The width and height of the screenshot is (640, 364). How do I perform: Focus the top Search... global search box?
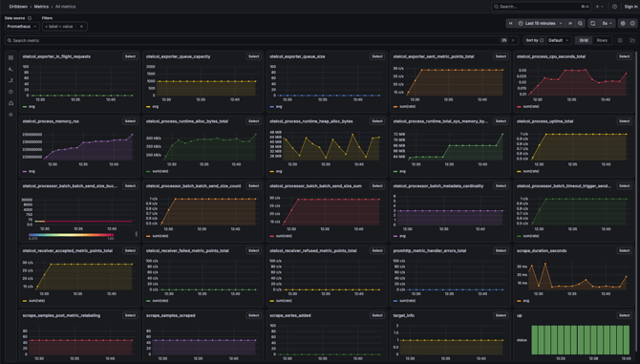(x=542, y=7)
